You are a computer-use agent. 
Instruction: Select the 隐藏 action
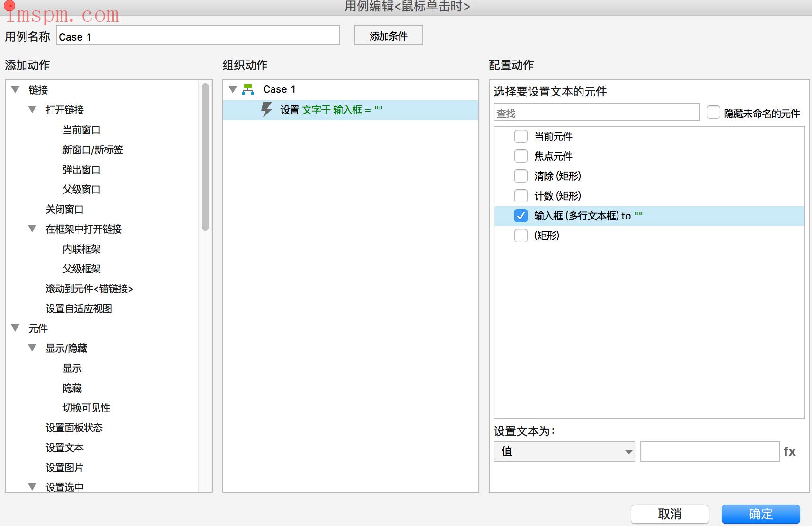pos(72,388)
